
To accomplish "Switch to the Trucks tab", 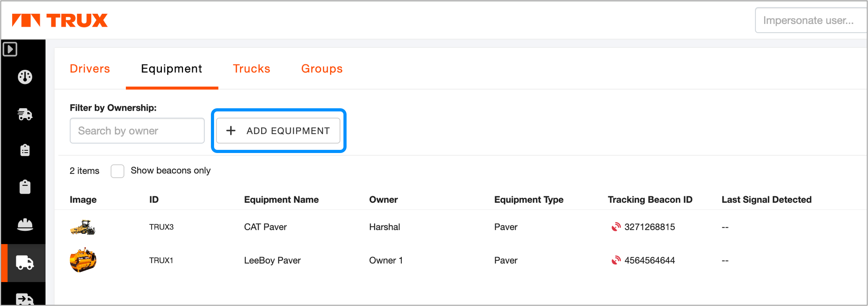I will click(251, 69).
